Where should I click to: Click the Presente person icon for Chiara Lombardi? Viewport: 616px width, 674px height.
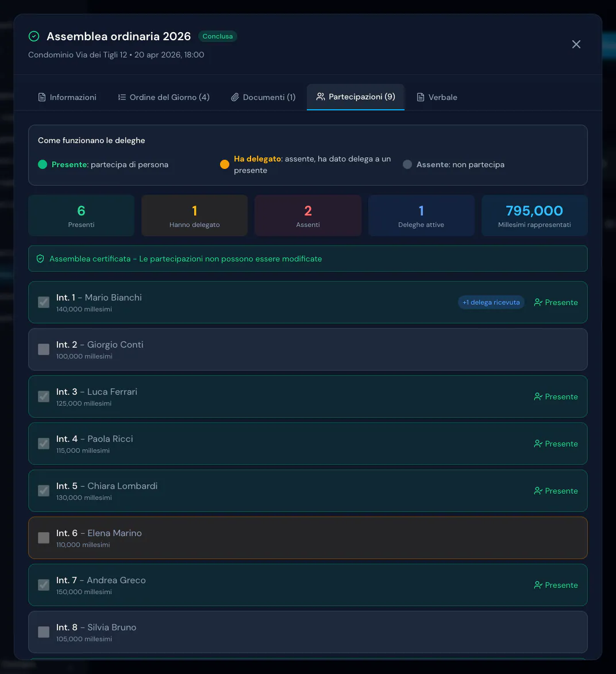[x=538, y=491]
